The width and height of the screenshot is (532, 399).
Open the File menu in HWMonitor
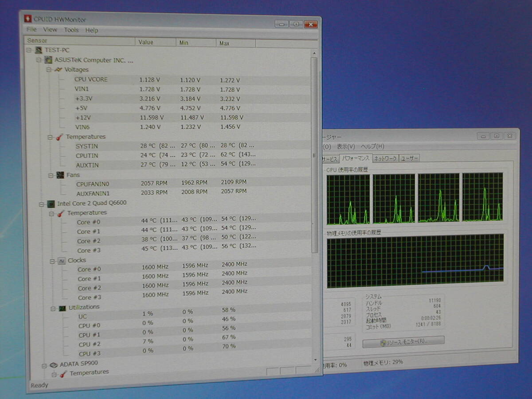(31, 30)
